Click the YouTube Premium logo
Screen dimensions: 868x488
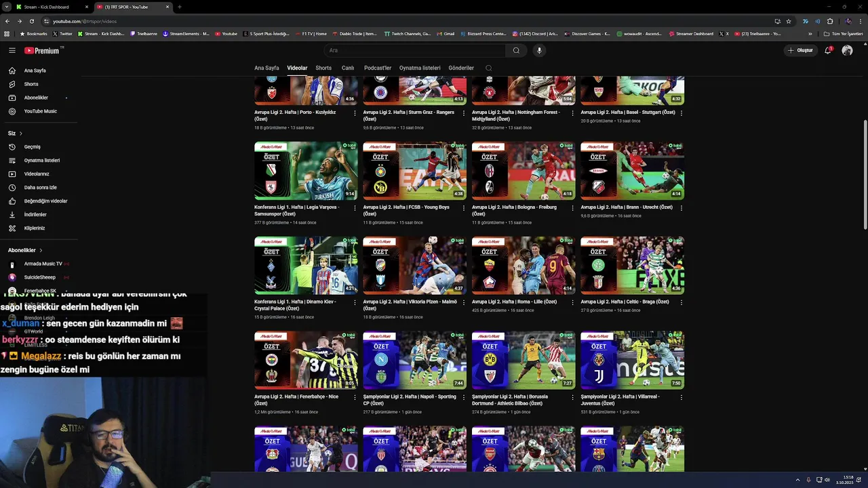(x=43, y=50)
